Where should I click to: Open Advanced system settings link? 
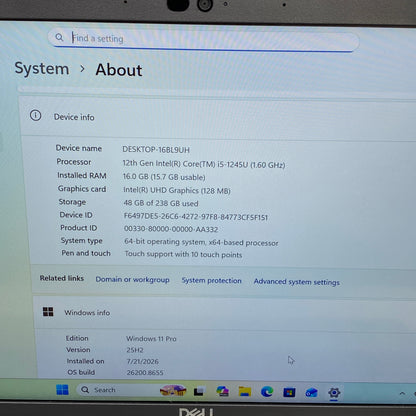click(x=297, y=282)
